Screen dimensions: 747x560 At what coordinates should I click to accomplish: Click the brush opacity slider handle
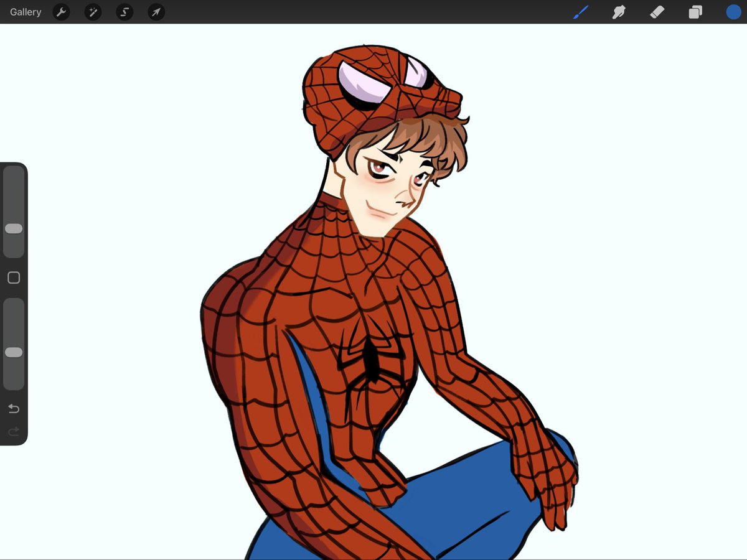coord(14,352)
